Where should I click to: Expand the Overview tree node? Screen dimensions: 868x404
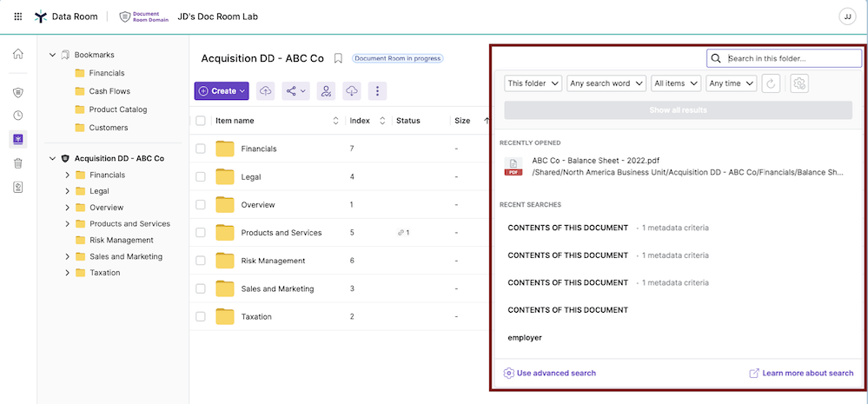point(68,208)
